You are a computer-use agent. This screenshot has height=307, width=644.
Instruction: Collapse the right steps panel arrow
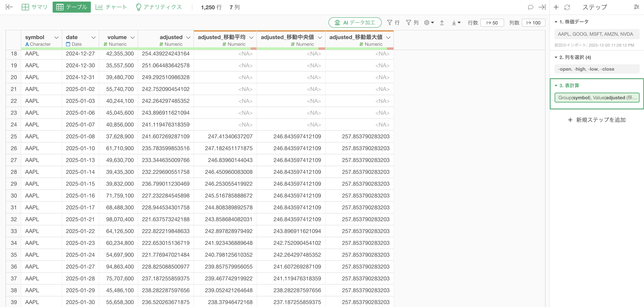coord(542,7)
